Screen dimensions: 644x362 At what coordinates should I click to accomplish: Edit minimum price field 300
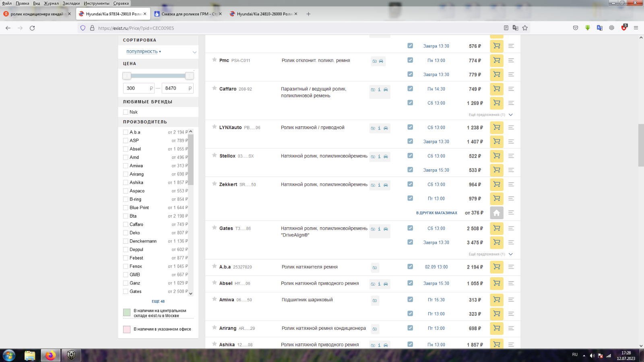coord(138,88)
